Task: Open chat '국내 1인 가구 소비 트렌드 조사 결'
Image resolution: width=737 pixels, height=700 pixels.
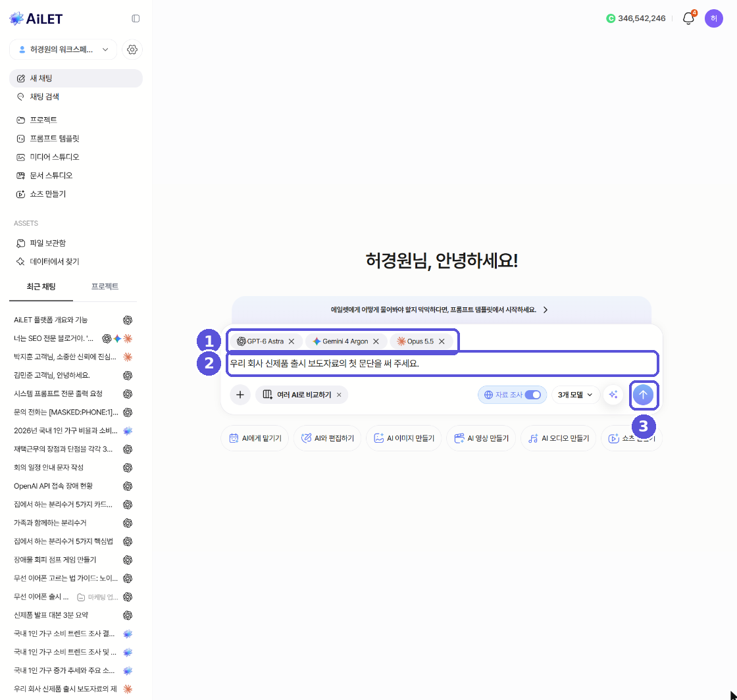Action: click(x=73, y=634)
